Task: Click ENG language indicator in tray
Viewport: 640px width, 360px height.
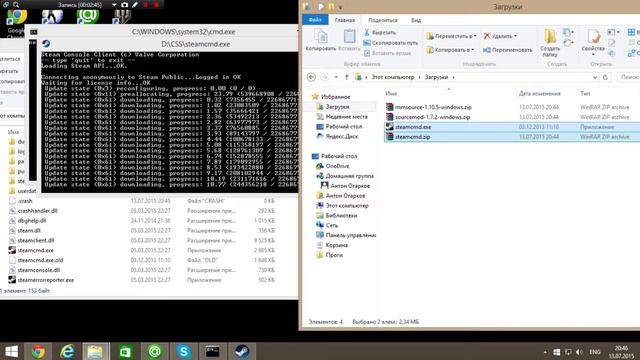Action: point(595,352)
